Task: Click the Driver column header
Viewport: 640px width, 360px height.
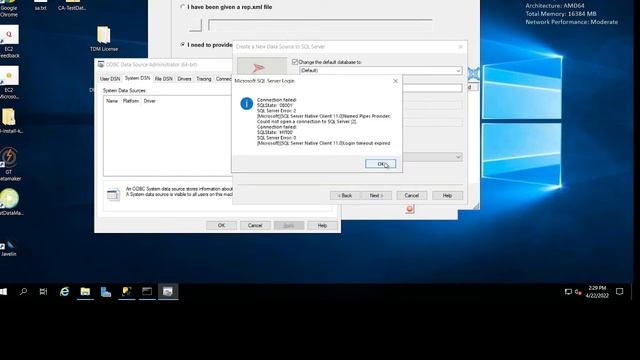Action: pos(149,101)
